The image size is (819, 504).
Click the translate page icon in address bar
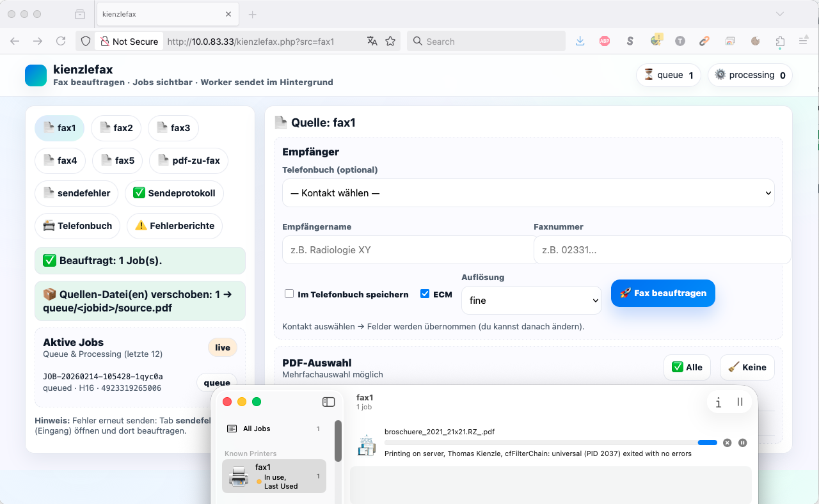pos(372,41)
